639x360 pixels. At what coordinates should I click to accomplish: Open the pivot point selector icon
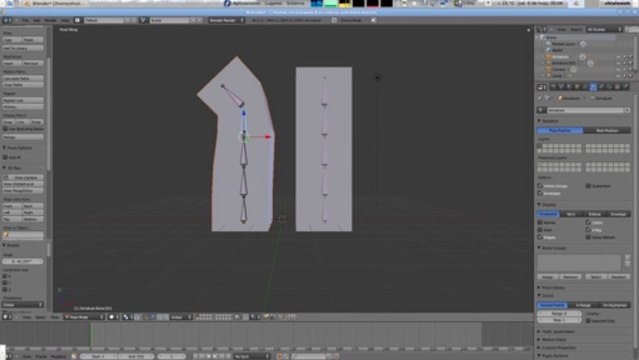pos(127,317)
